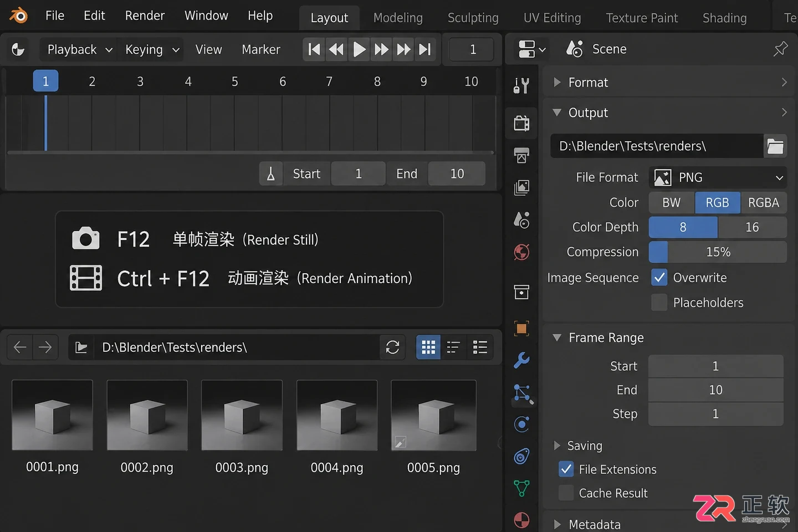
Task: Browse for output folder
Action: click(x=775, y=146)
